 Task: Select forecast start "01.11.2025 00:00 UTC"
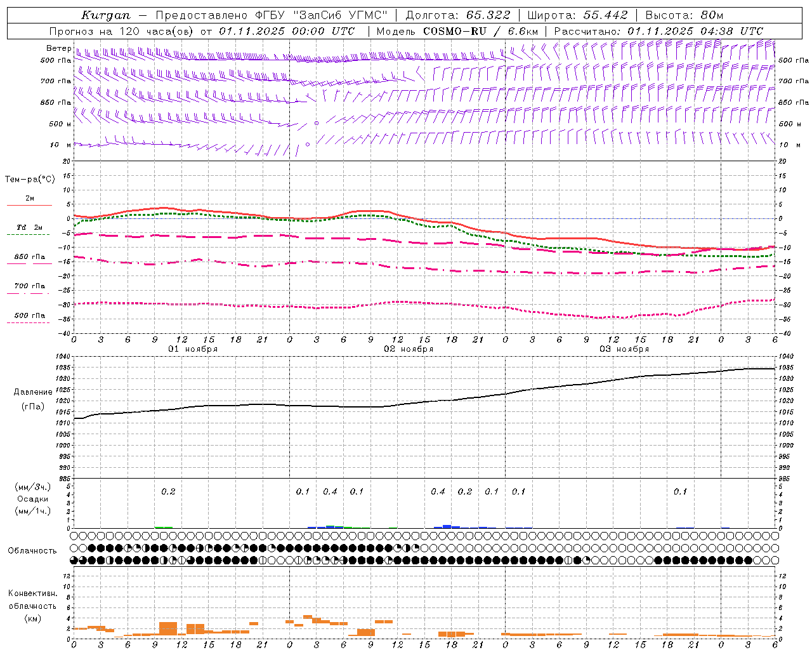coord(287,31)
